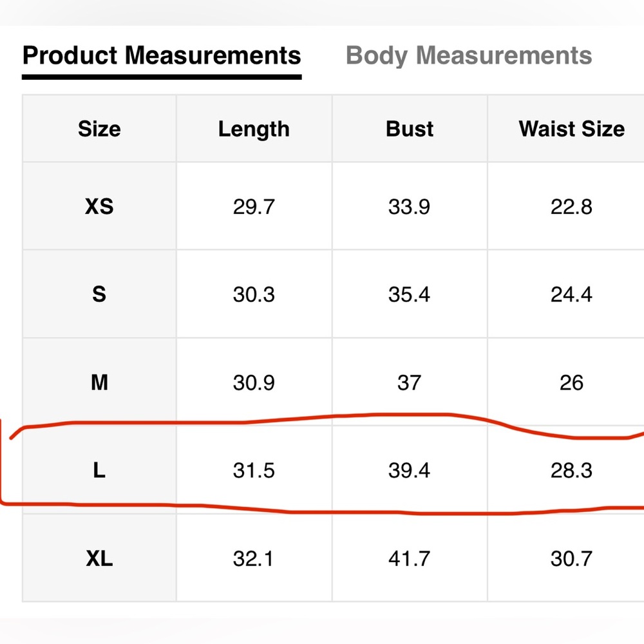Click the XS waist value 22.8
Viewport: 644px width, 644px height.
pyautogui.click(x=572, y=206)
